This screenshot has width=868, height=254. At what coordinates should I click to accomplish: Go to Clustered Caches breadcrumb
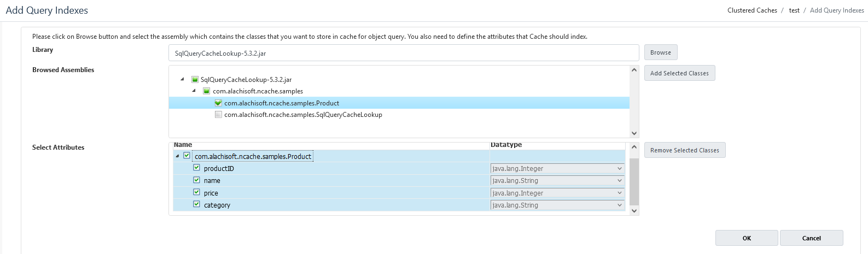[752, 10]
